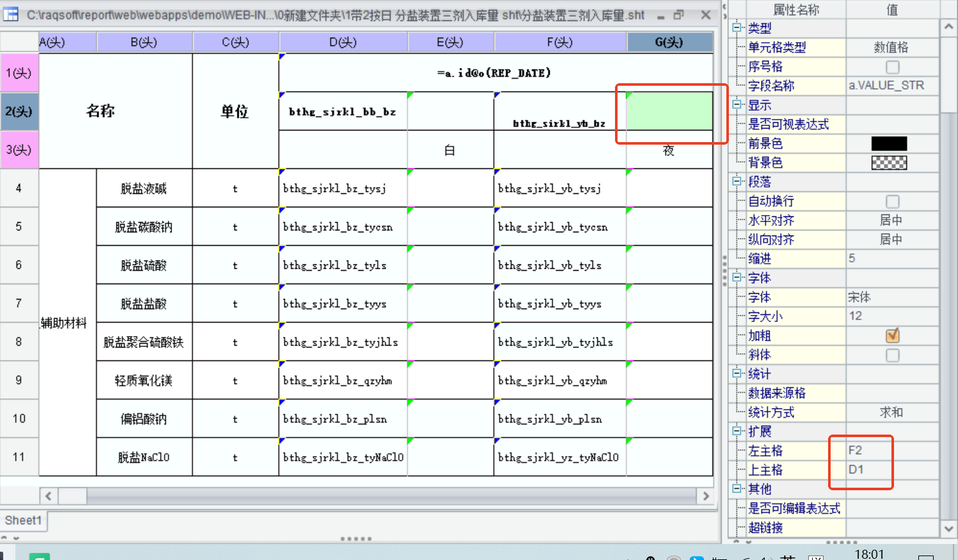
Task: Select row header 1(头)
Action: pos(19,73)
